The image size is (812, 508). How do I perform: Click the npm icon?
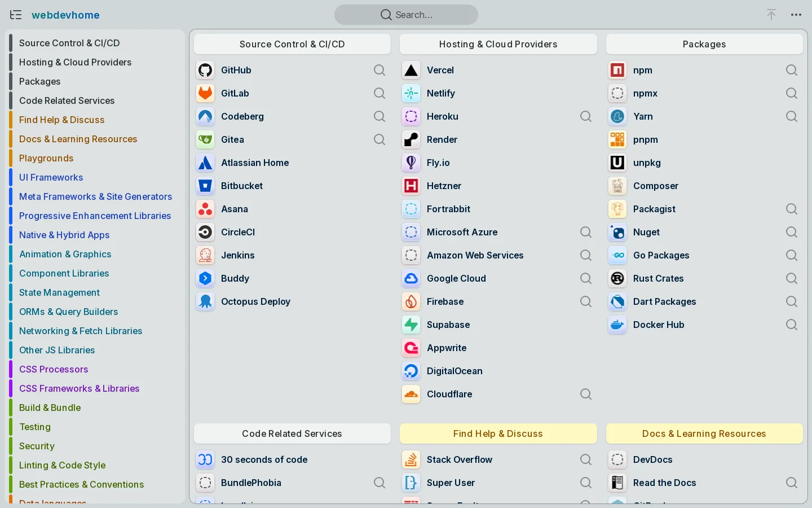coord(617,70)
